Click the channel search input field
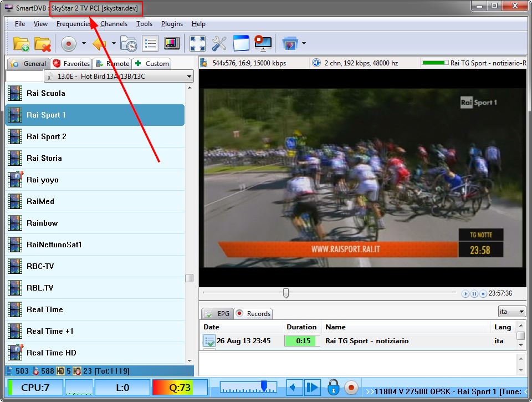Image resolution: width=532 pixels, height=402 pixels. pyautogui.click(x=24, y=77)
